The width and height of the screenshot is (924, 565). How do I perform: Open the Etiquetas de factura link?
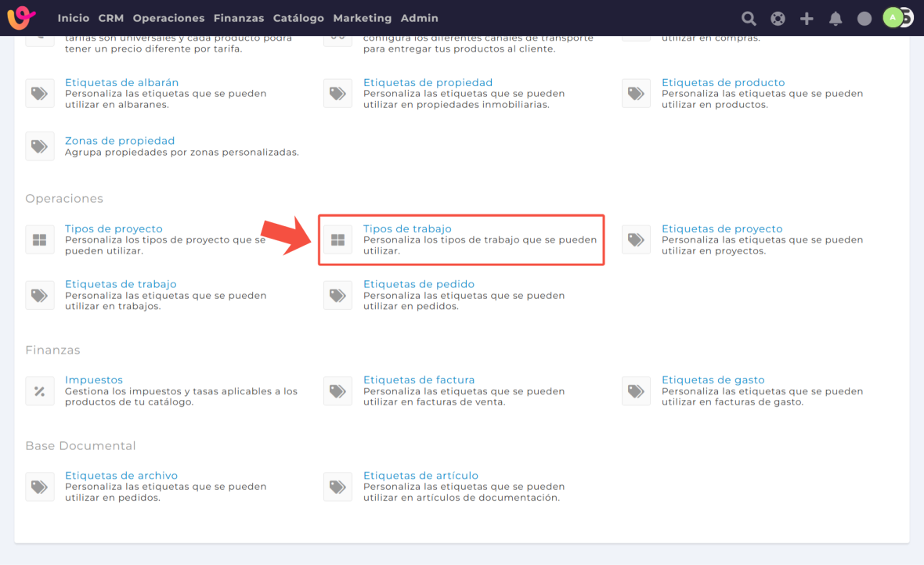pyautogui.click(x=419, y=380)
